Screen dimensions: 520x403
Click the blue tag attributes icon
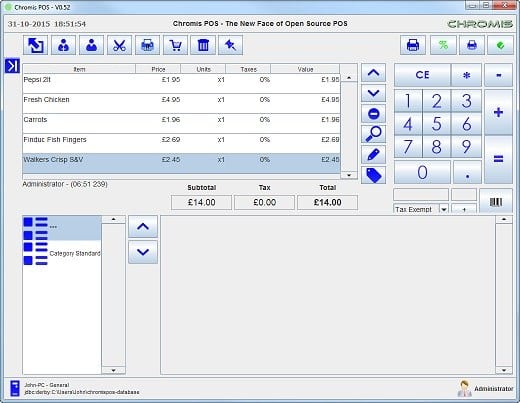pos(373,175)
